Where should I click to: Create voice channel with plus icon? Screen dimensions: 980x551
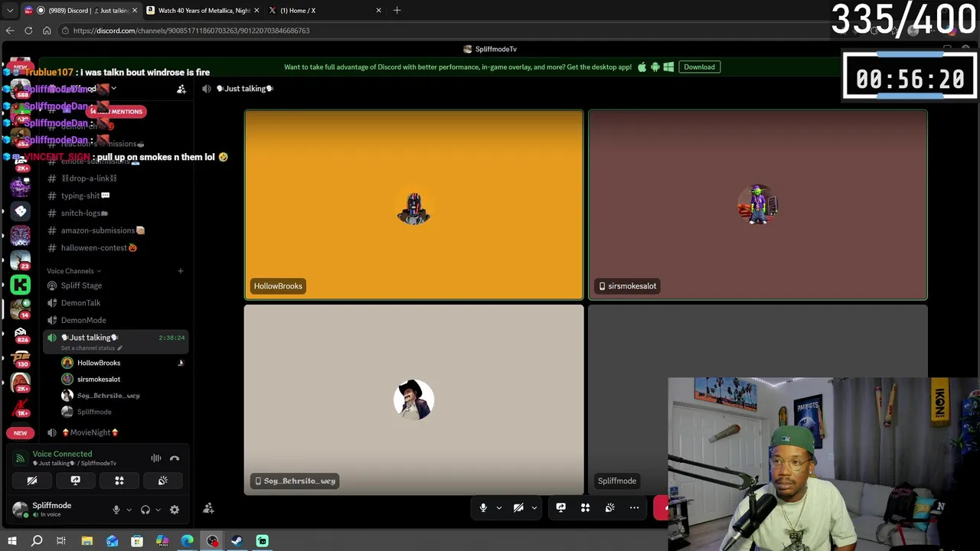[x=181, y=271]
